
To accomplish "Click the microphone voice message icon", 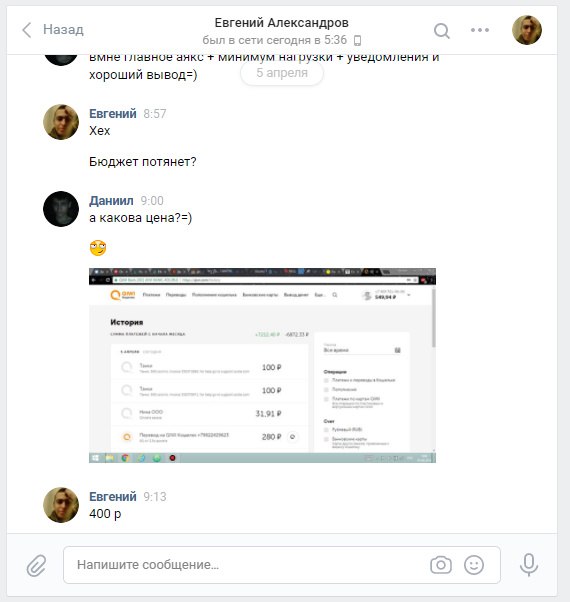I will tap(529, 565).
